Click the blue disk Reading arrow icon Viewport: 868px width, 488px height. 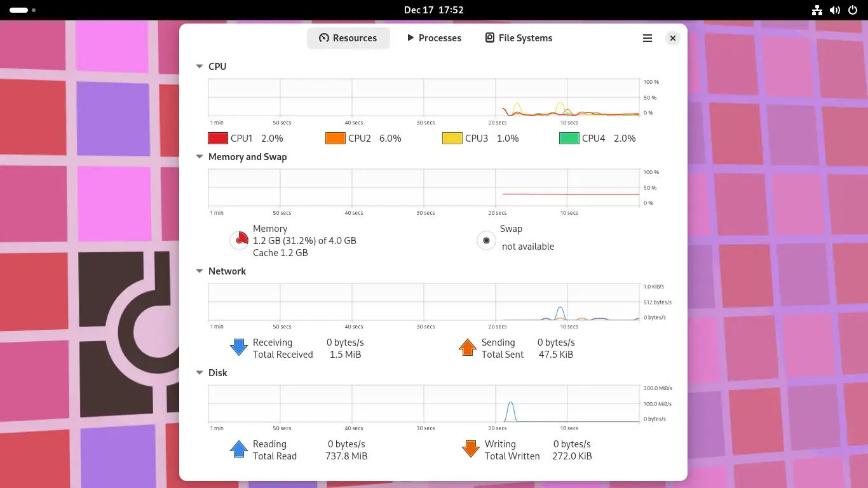[x=238, y=449]
